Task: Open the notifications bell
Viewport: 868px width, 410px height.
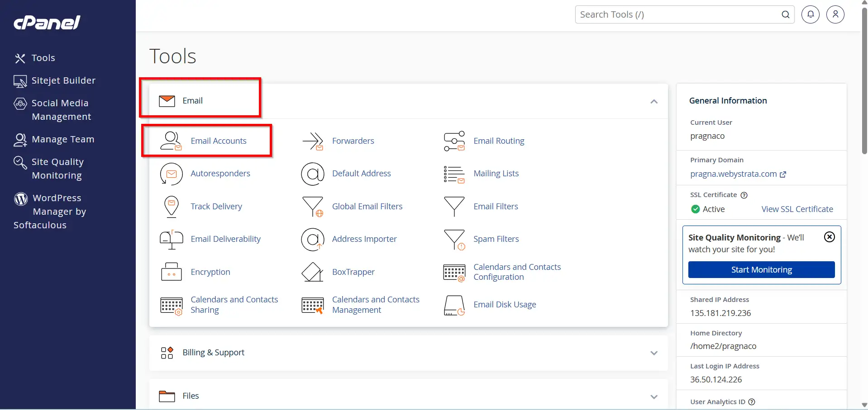Action: 811,14
